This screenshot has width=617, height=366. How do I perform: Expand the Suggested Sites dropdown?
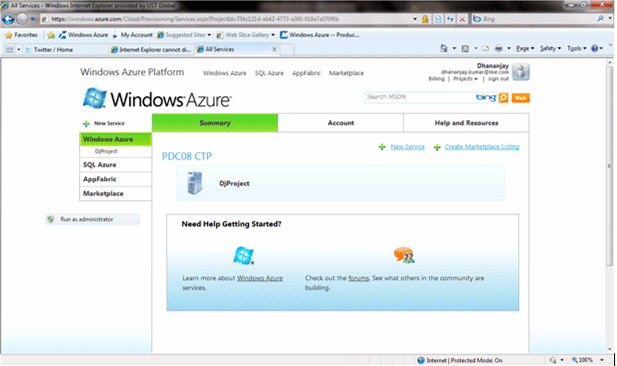(209, 35)
